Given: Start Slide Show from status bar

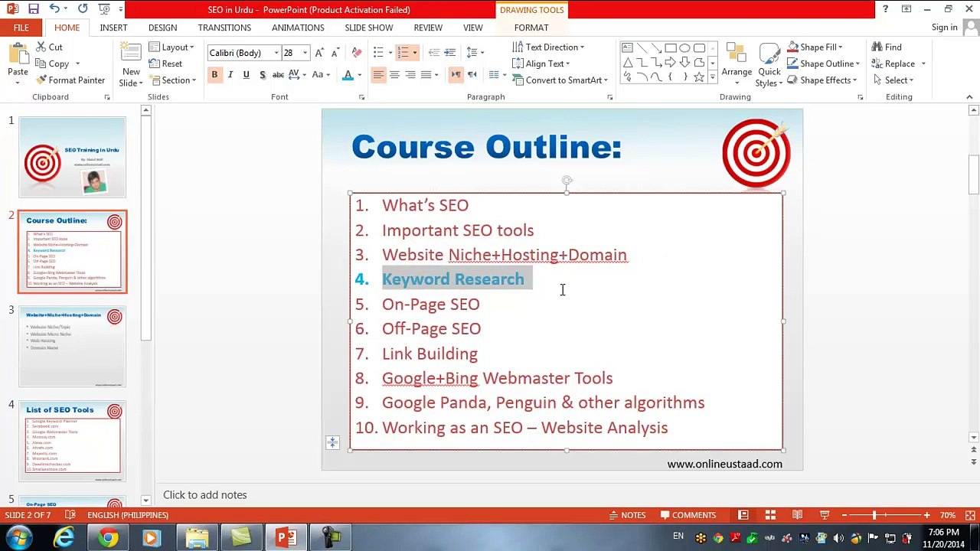Looking at the screenshot, I should [825, 515].
